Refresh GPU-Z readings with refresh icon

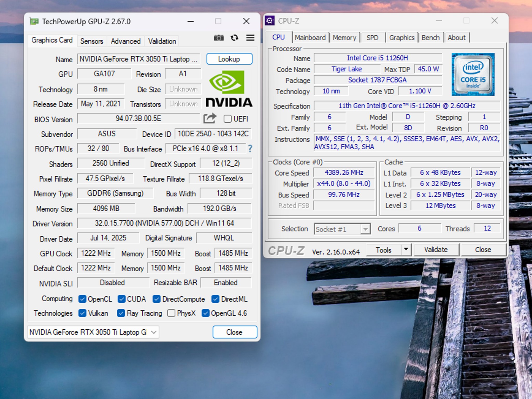tap(234, 38)
